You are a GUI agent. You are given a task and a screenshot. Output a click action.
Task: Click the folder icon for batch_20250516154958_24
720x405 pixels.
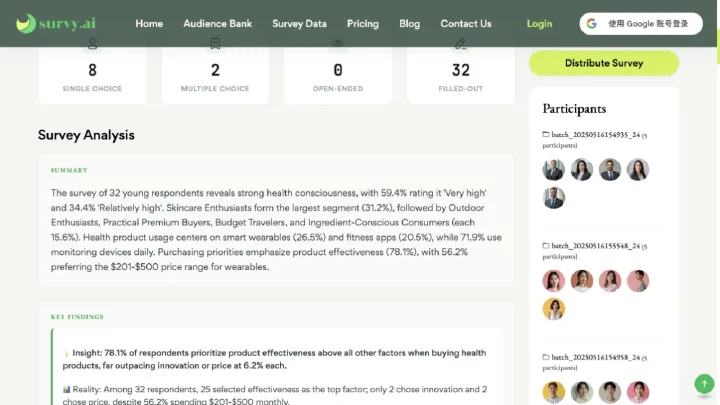546,357
